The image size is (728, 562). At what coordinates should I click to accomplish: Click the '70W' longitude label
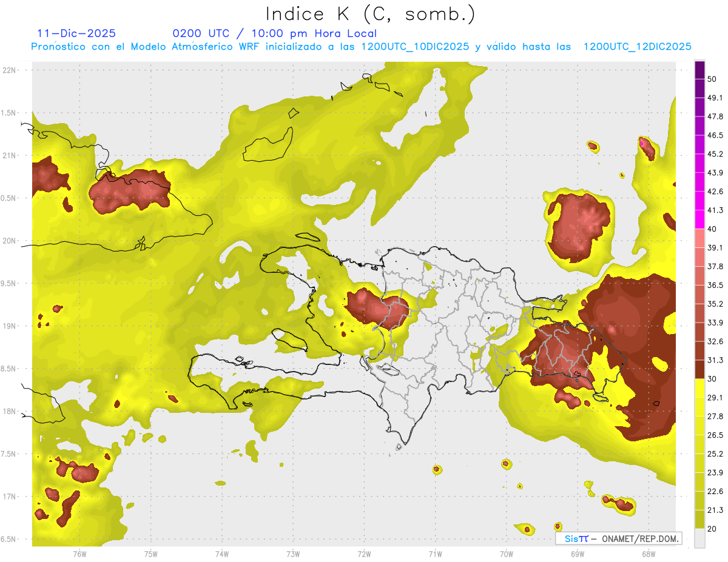[x=506, y=554]
